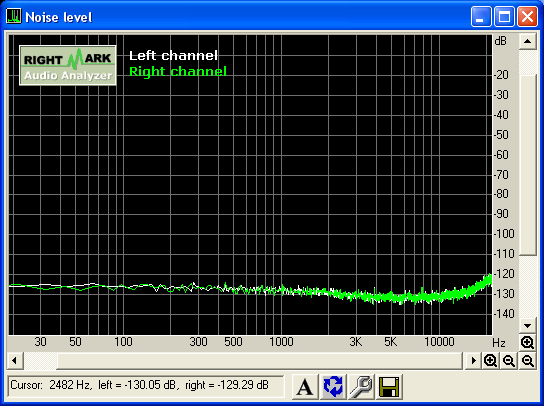Zoom out horizontally with minus magnifier
This screenshot has width=544, height=406.
(x=509, y=361)
